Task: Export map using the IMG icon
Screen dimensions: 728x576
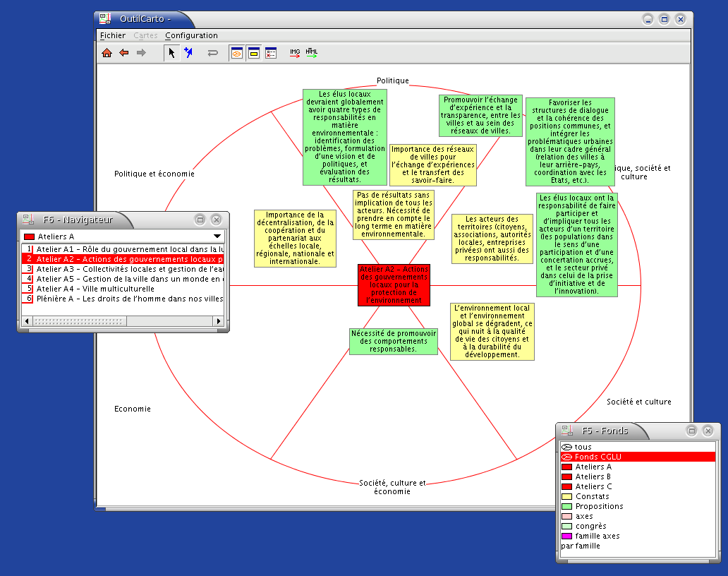Action: pos(295,53)
